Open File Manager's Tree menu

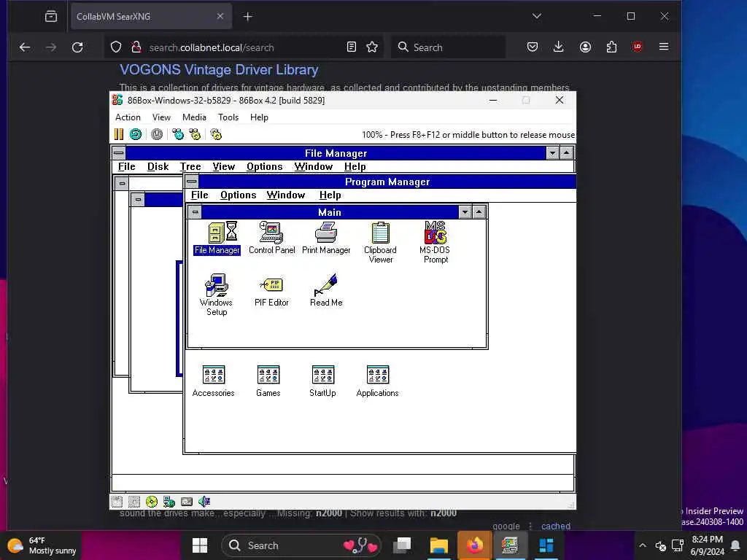(x=190, y=167)
